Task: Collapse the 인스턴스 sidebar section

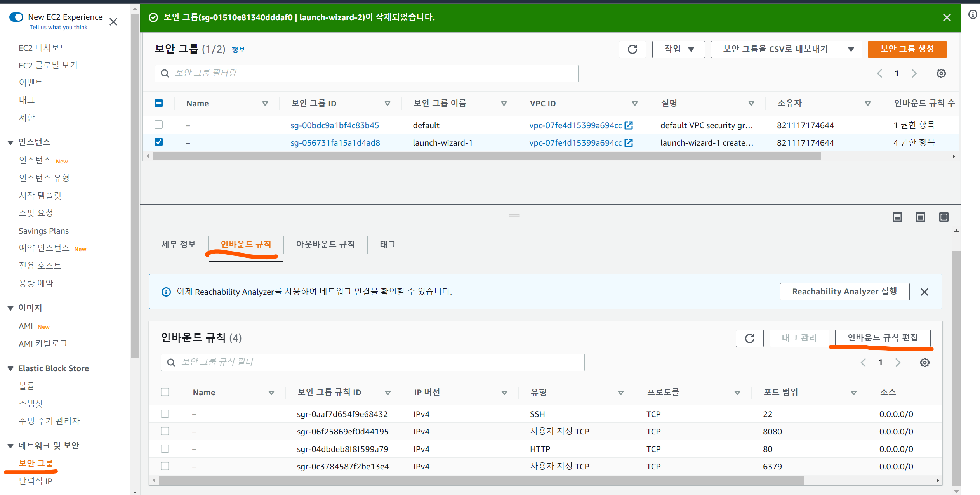Action: tap(10, 142)
